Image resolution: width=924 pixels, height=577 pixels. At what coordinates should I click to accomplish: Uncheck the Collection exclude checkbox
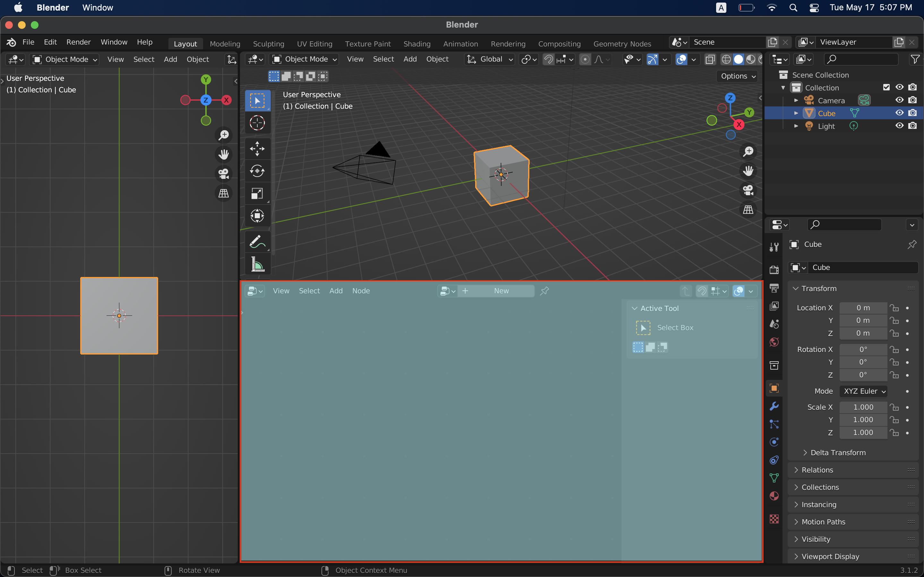click(x=886, y=88)
